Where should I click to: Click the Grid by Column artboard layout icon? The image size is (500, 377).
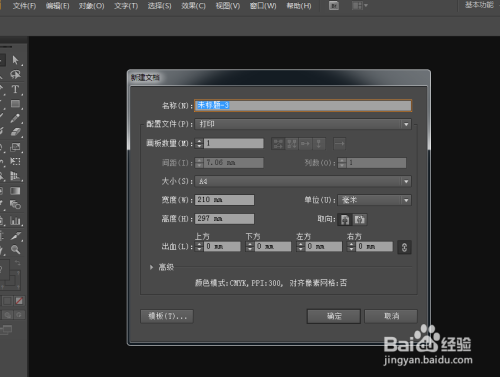(292, 144)
